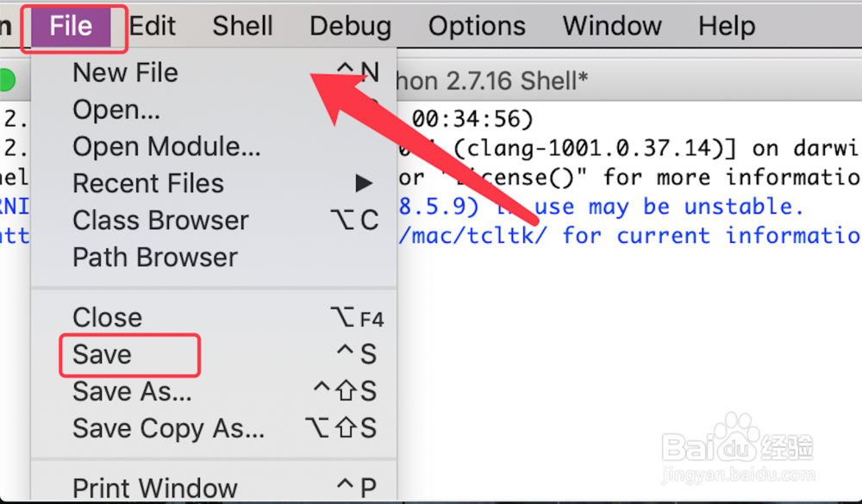Select the Open... menu entry

pyautogui.click(x=214, y=109)
